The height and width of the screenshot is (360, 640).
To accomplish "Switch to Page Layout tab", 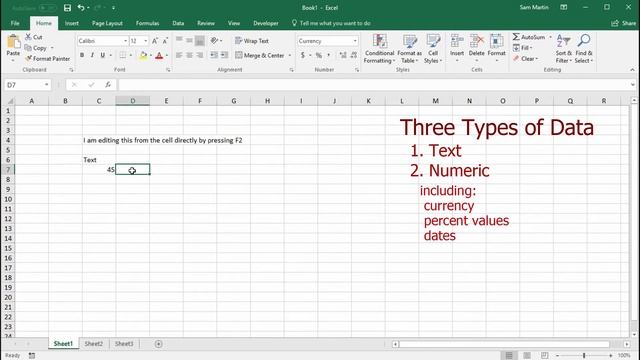I will coord(107,23).
